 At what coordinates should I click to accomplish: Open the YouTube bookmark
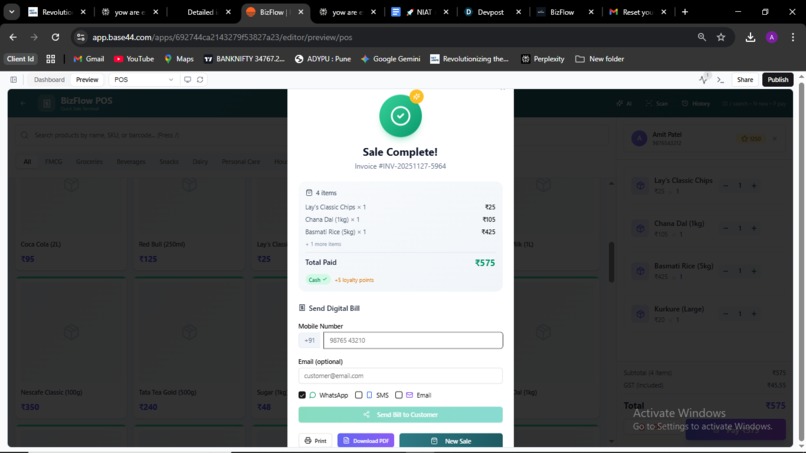click(134, 59)
